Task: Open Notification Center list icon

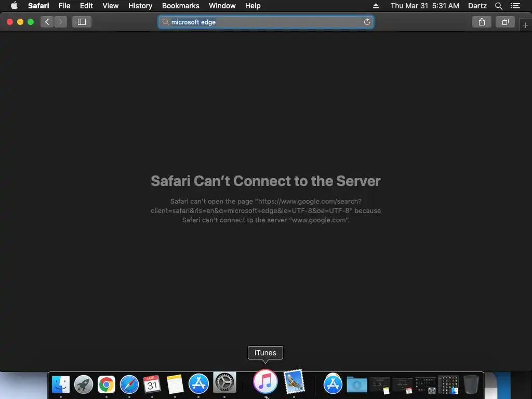Action: click(515, 6)
